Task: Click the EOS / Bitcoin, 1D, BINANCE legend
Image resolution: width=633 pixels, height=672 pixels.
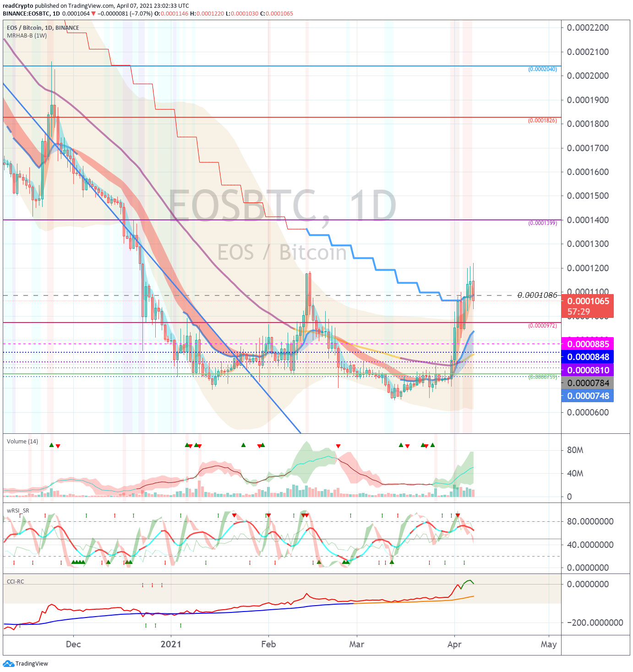Action: 43,28
